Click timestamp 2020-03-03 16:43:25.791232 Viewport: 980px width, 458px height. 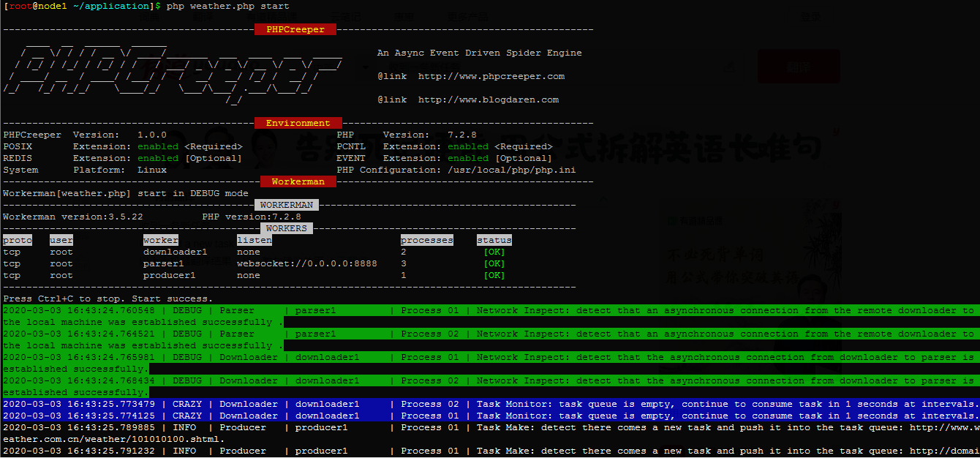79,451
